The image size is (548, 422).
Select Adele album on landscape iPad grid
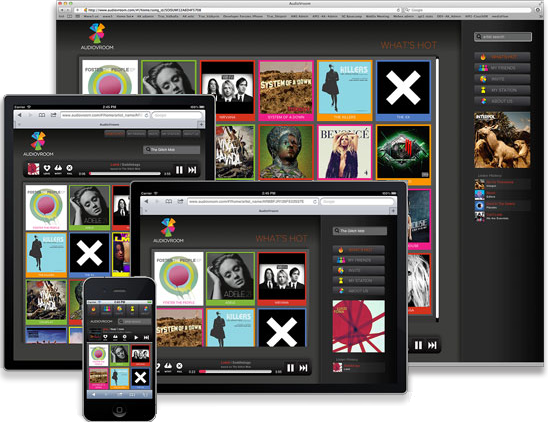point(230,279)
